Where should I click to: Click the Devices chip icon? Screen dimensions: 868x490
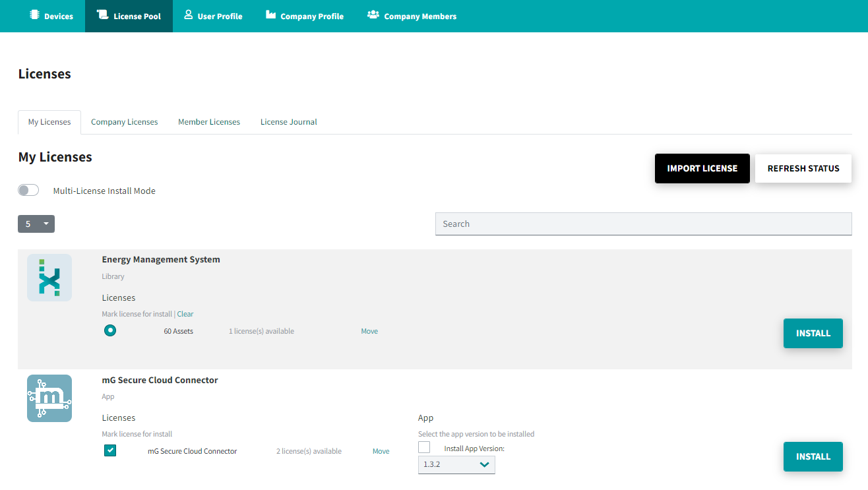pyautogui.click(x=35, y=15)
